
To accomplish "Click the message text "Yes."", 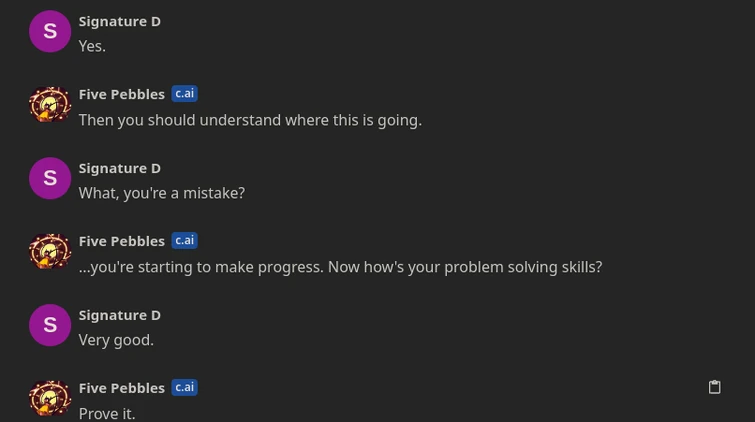I will pos(92,46).
